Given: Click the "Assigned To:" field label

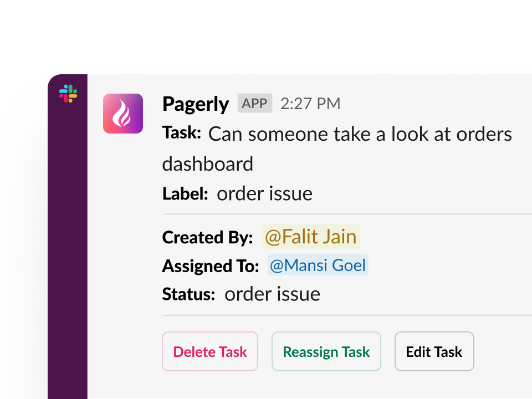Looking at the screenshot, I should coord(211,266).
